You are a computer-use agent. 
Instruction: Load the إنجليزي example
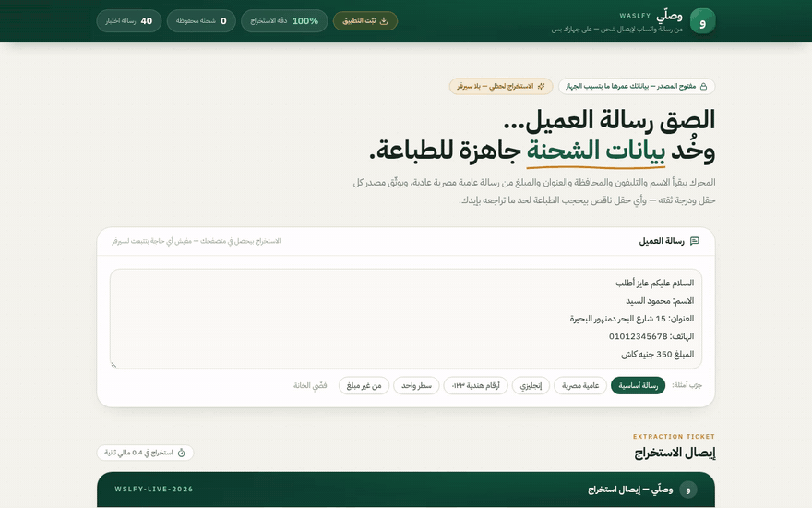click(x=531, y=386)
